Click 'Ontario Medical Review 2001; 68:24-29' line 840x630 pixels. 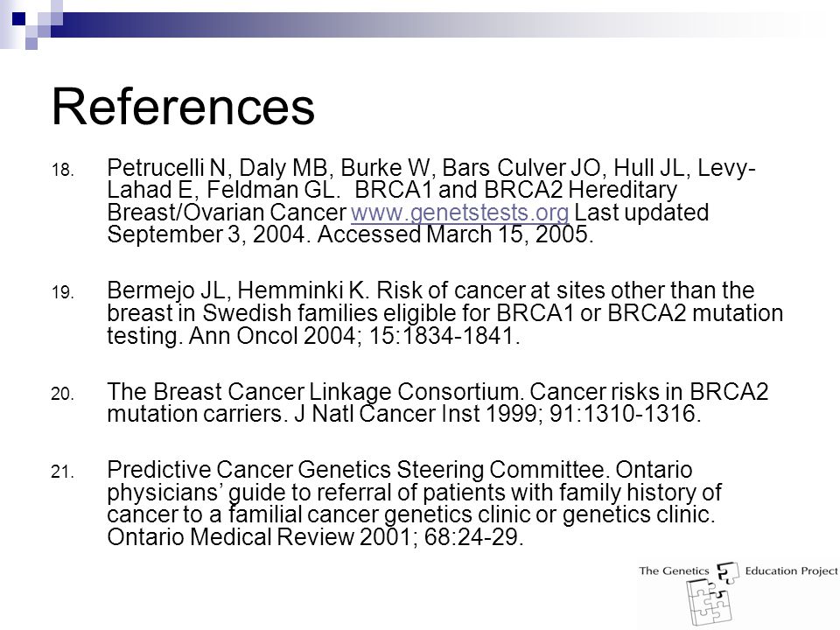pyautogui.click(x=315, y=536)
